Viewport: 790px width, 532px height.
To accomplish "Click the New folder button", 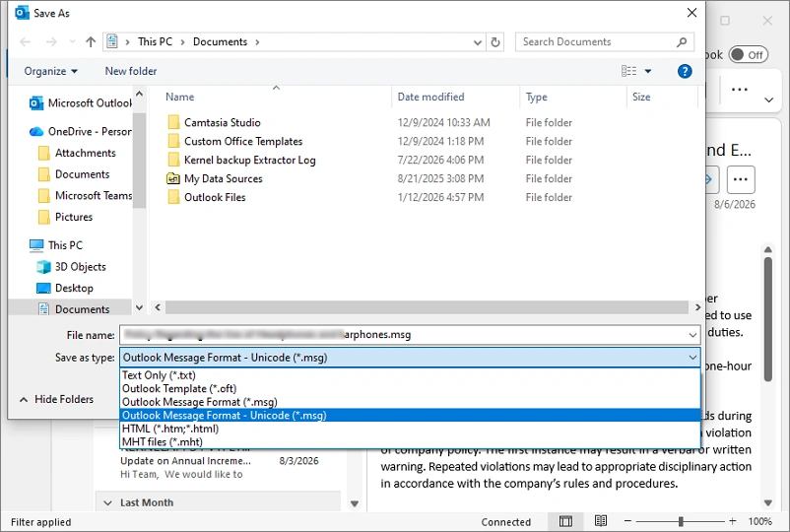I will (x=130, y=71).
